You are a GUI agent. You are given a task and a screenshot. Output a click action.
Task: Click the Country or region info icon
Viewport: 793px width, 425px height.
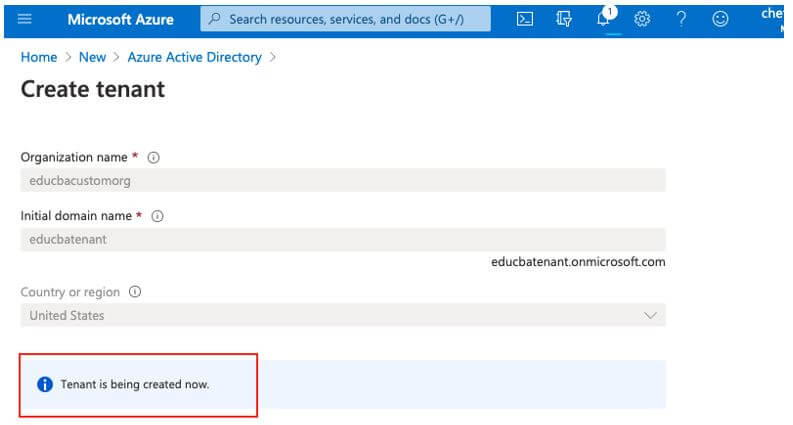[x=135, y=292]
